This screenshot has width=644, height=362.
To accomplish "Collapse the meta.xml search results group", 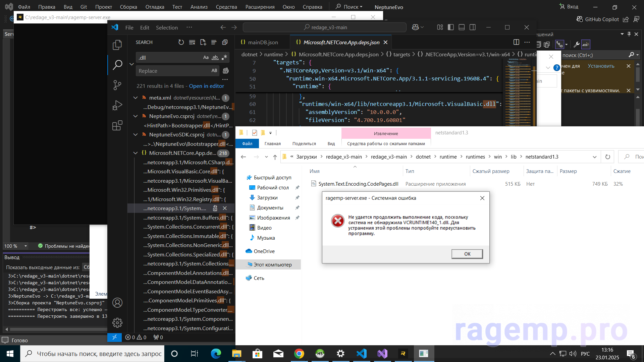I will pyautogui.click(x=136, y=98).
